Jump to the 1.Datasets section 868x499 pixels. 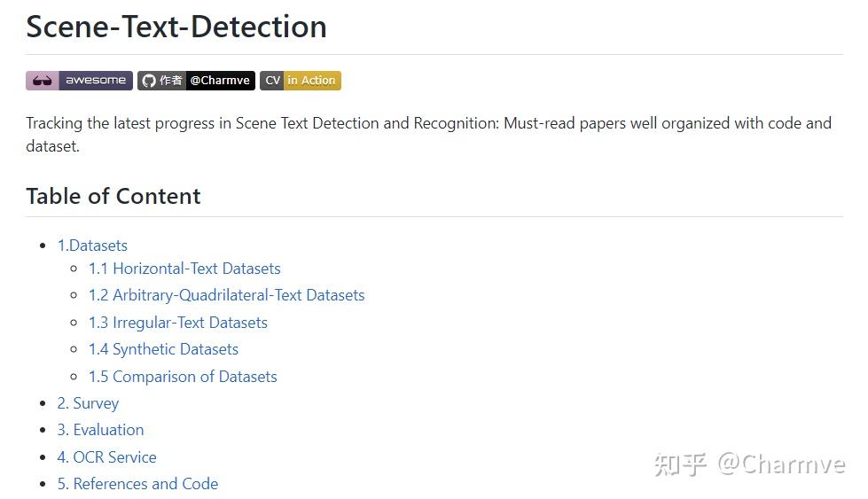click(x=92, y=246)
